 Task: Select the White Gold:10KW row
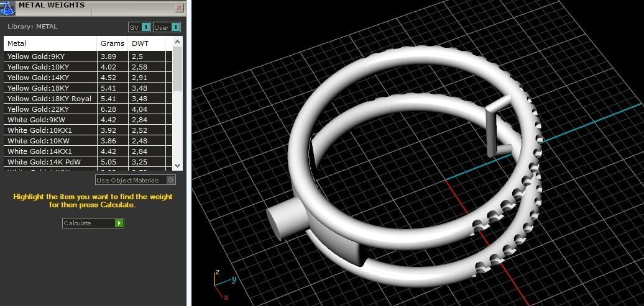(x=88, y=141)
